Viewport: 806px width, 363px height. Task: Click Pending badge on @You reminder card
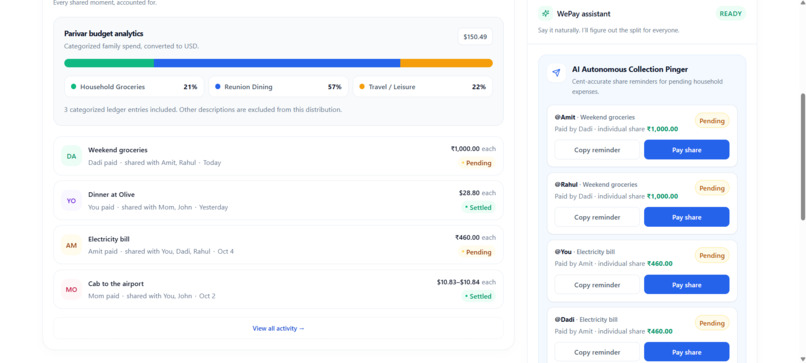click(712, 256)
